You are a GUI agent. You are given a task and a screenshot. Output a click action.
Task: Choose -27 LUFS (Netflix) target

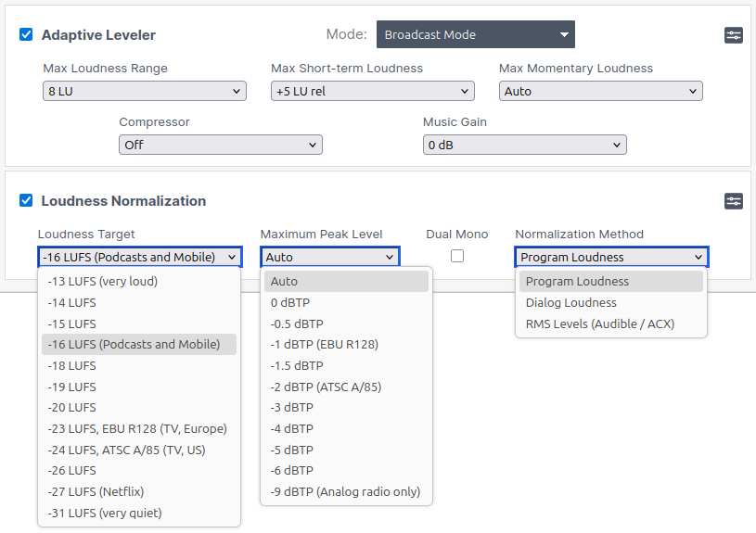tap(96, 492)
